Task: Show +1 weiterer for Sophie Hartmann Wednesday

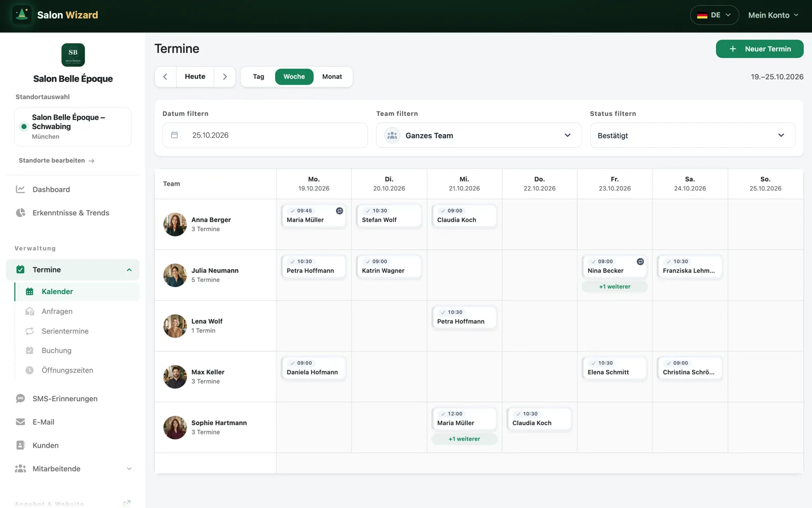Action: (464, 439)
